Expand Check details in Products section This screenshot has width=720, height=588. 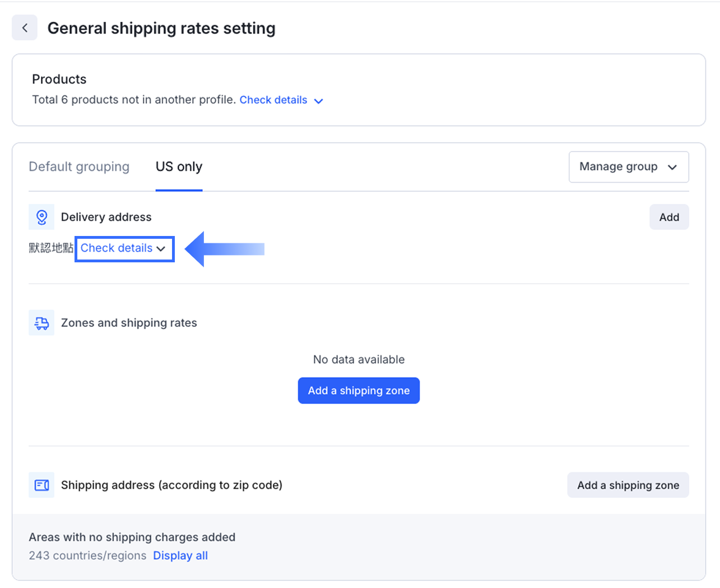click(273, 100)
